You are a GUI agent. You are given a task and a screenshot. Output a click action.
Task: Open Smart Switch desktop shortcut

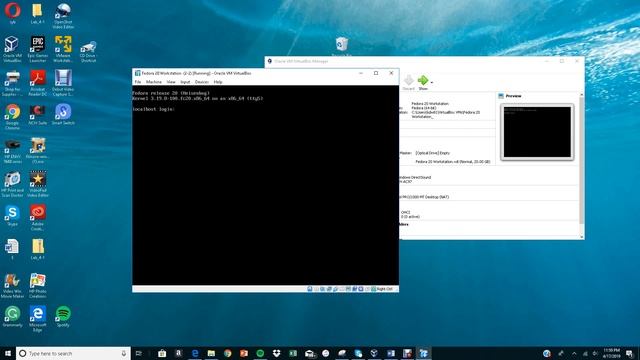pyautogui.click(x=63, y=114)
